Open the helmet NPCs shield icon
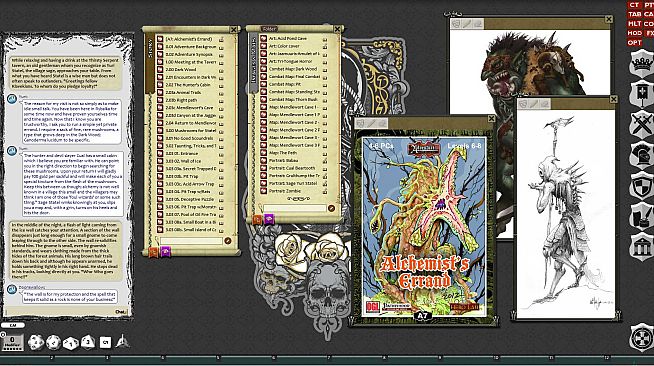 [x=641, y=155]
